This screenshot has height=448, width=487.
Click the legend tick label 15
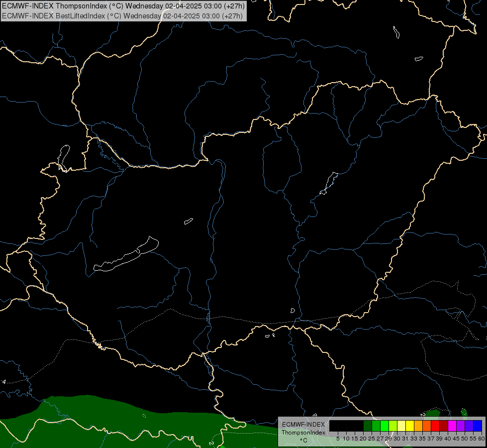(x=355, y=439)
